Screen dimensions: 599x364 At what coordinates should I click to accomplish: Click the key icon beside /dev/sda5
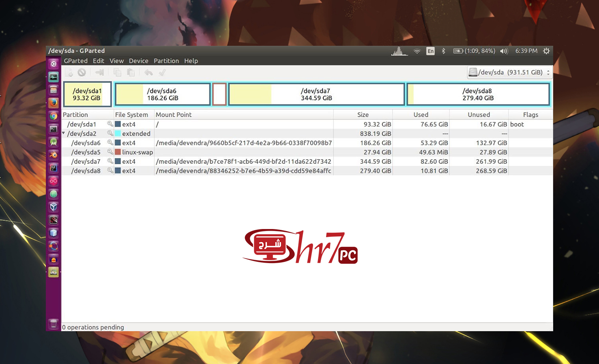(x=110, y=152)
